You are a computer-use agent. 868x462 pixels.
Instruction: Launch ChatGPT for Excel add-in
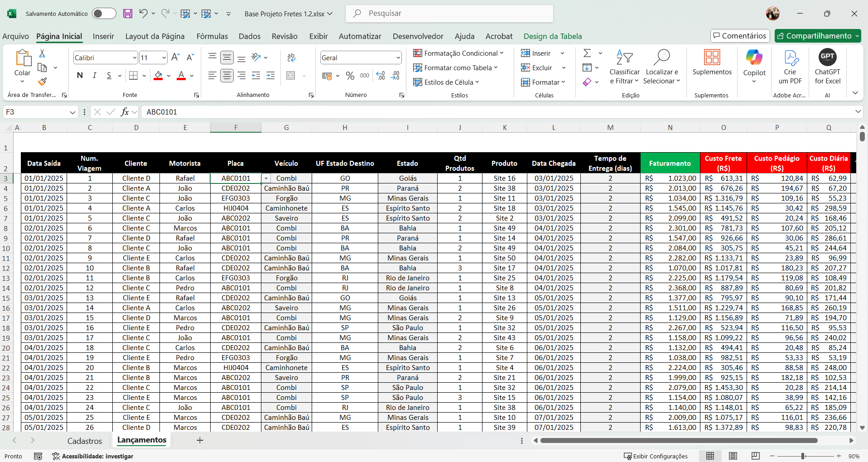827,67
